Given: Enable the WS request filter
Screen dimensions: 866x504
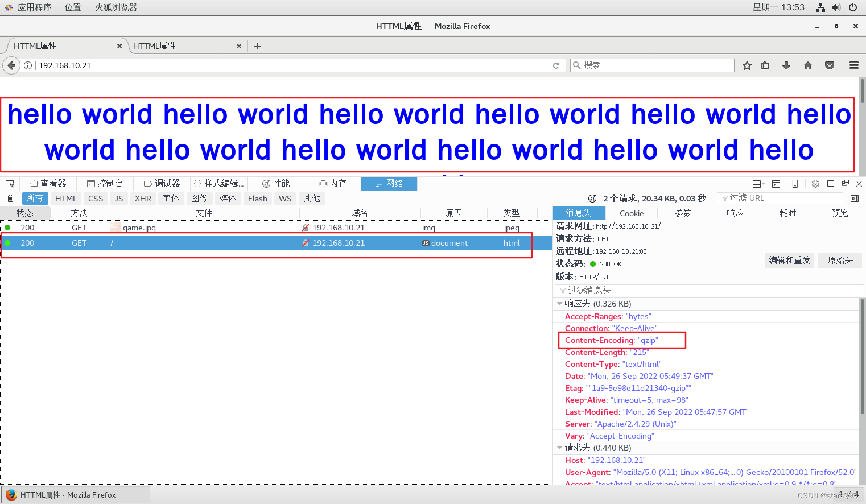Looking at the screenshot, I should coord(285,198).
